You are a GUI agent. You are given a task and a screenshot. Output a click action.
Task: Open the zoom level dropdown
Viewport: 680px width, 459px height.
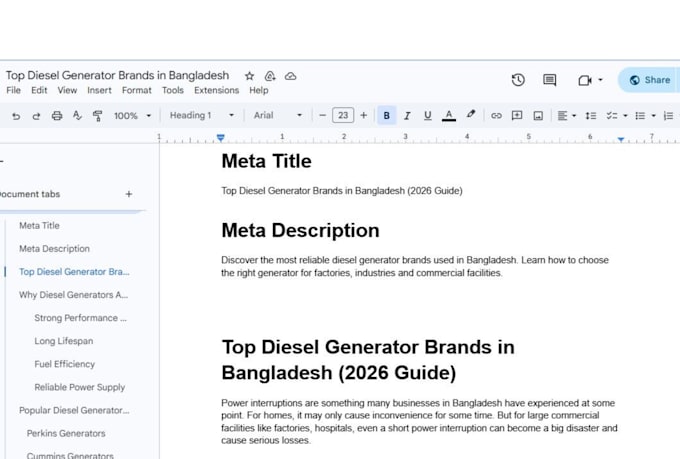coord(133,116)
